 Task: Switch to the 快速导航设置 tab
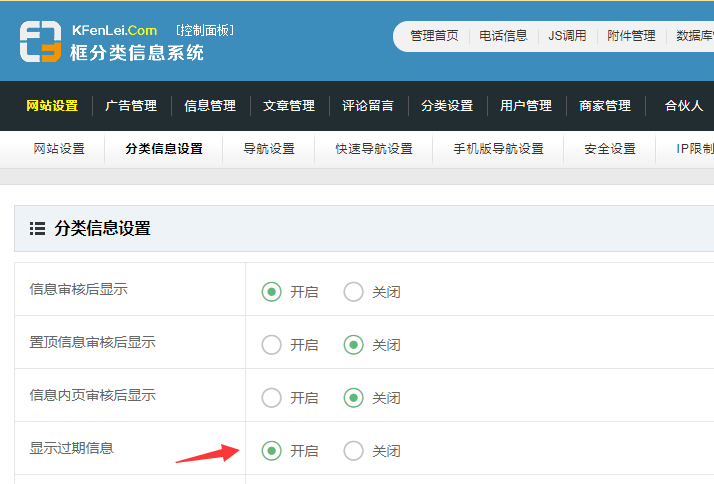[374, 149]
